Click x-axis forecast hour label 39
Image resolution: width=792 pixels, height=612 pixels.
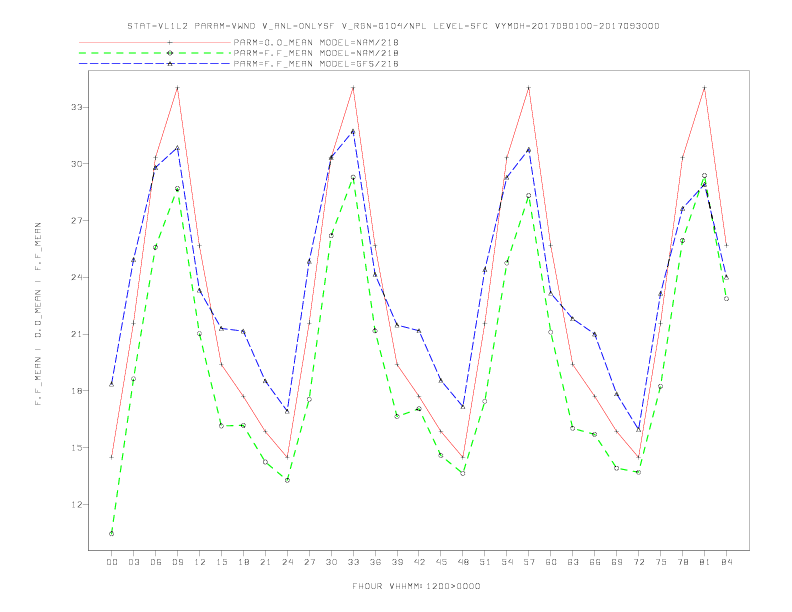click(x=397, y=562)
